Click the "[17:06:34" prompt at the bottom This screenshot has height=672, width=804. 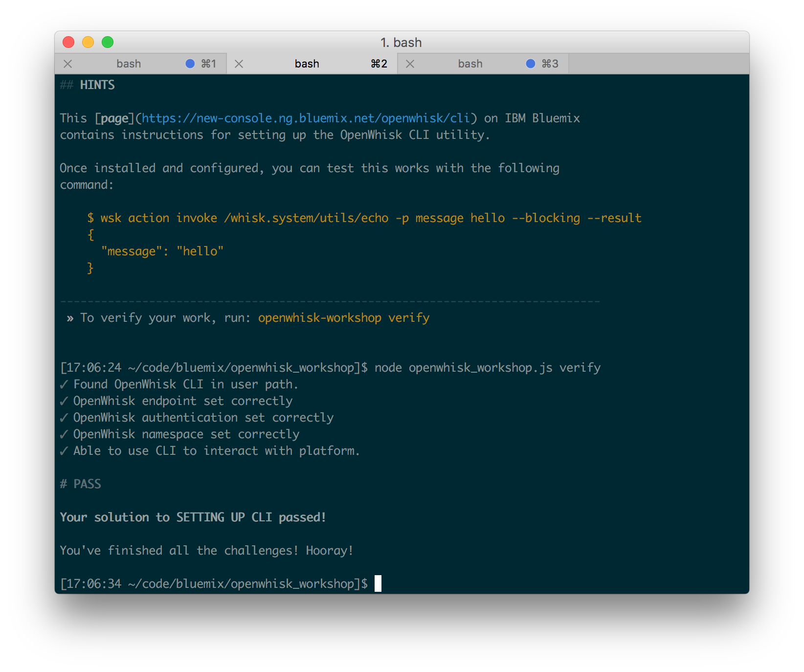click(90, 584)
